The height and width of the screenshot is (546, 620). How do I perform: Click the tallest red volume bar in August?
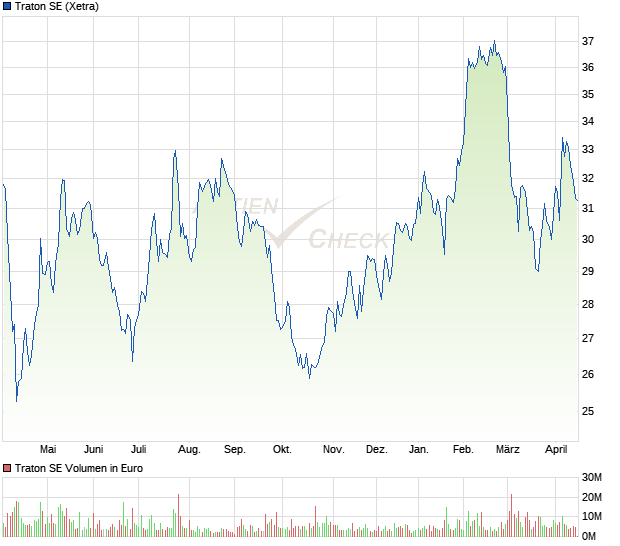[x=179, y=516]
